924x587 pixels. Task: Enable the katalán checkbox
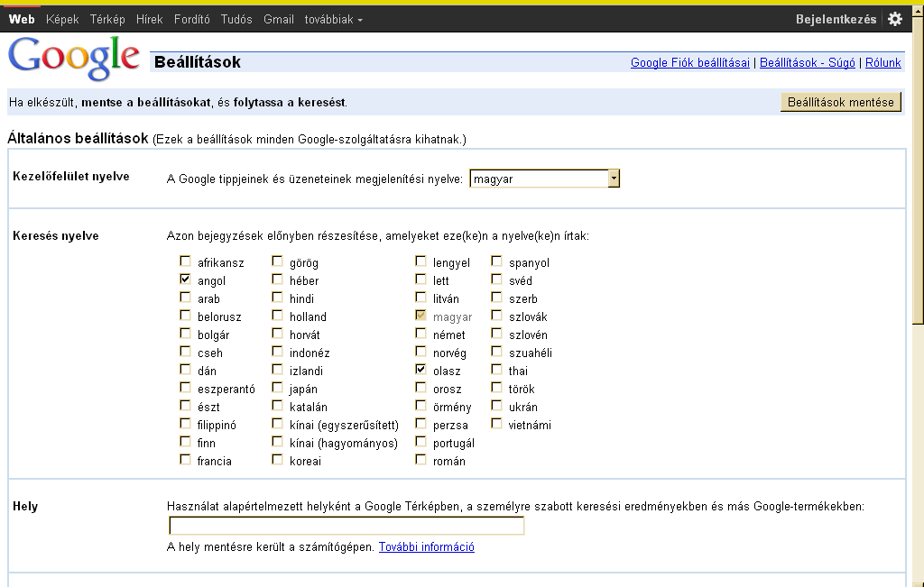click(x=277, y=405)
